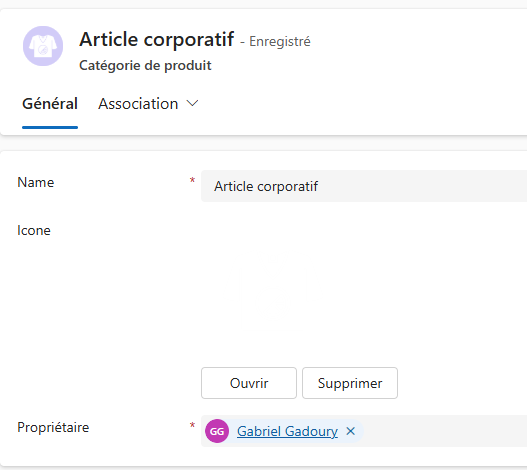
Task: Click the Name field label
Action: point(36,182)
